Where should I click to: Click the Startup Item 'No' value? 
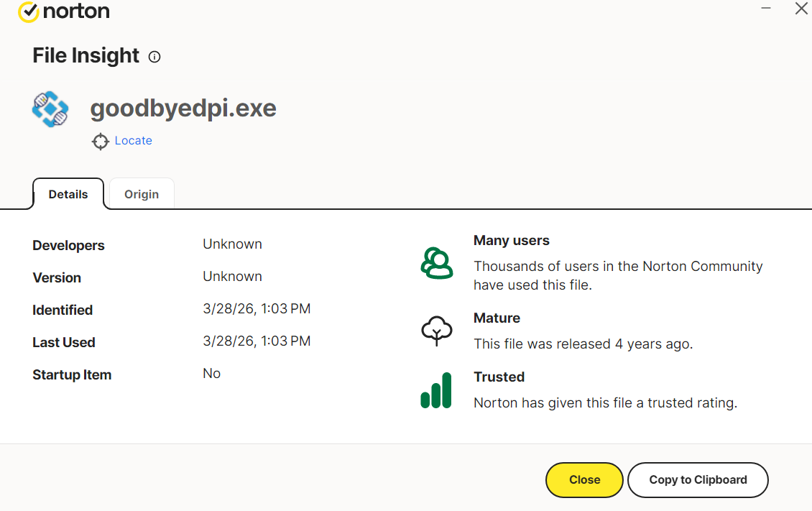pos(211,374)
